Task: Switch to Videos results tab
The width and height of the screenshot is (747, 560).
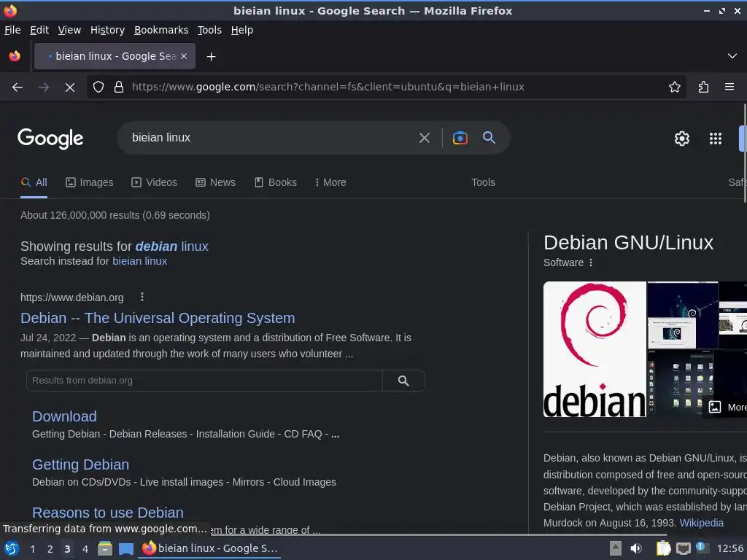Action: pyautogui.click(x=155, y=182)
